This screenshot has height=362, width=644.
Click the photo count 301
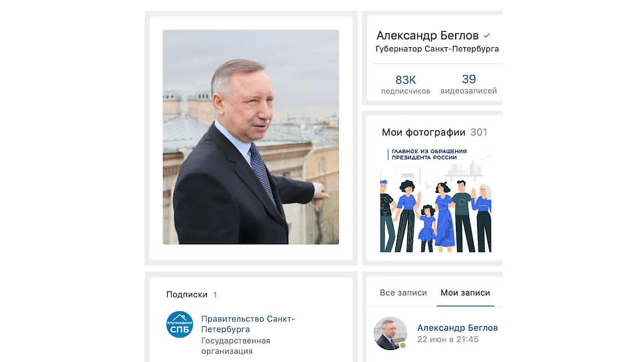[478, 132]
